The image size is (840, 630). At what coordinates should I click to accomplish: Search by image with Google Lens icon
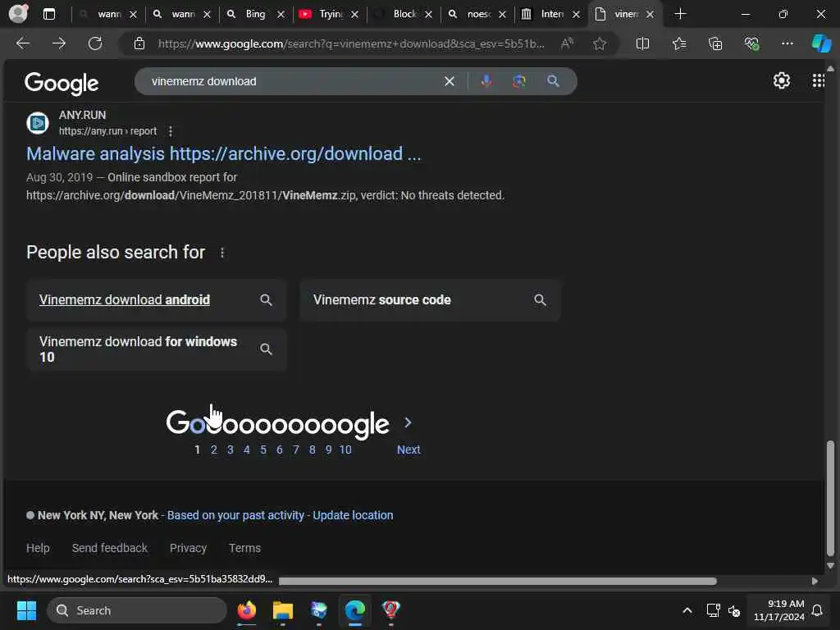click(x=518, y=81)
